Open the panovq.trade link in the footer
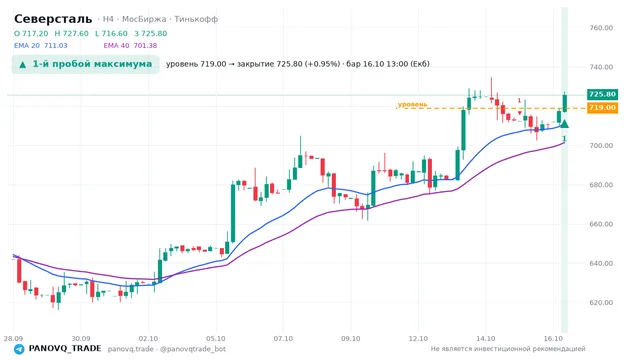Screen dimensions: 640x360 131,349
